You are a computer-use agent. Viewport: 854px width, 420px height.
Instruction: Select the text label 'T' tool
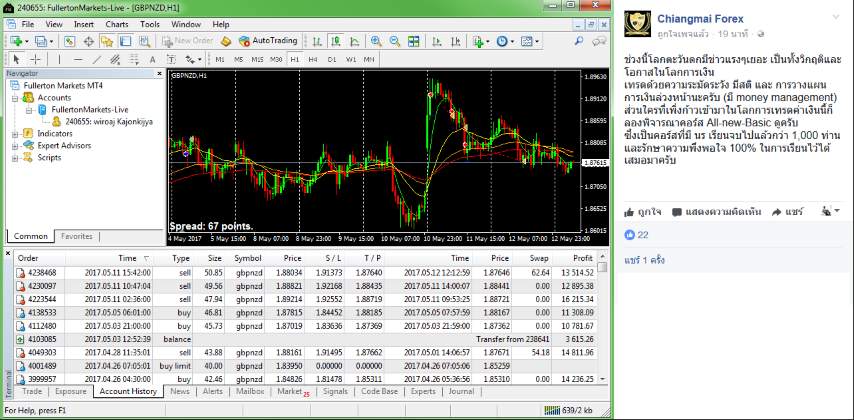(x=171, y=59)
